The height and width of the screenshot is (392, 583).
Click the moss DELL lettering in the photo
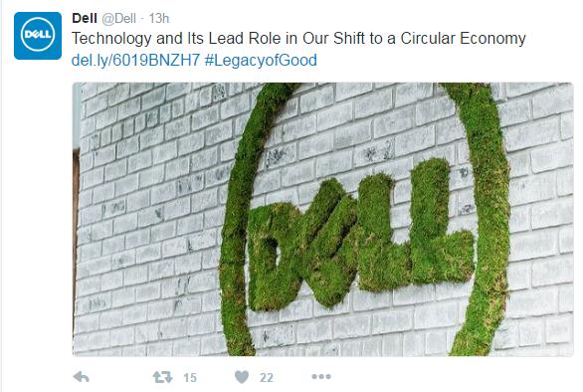pyautogui.click(x=359, y=235)
